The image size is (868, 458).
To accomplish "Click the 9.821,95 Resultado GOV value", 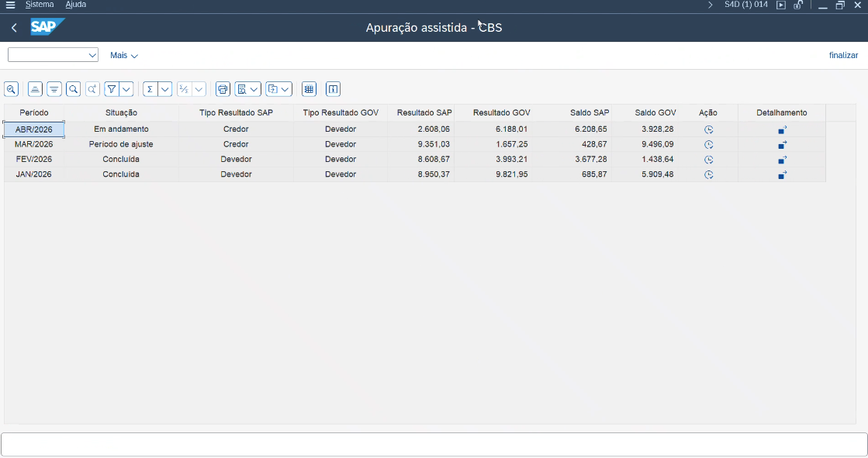I will click(x=511, y=174).
